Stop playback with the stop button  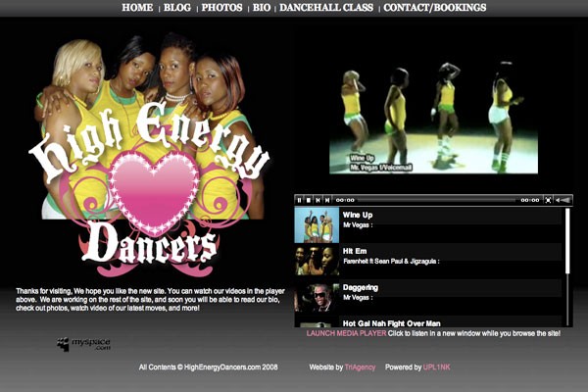[309, 200]
